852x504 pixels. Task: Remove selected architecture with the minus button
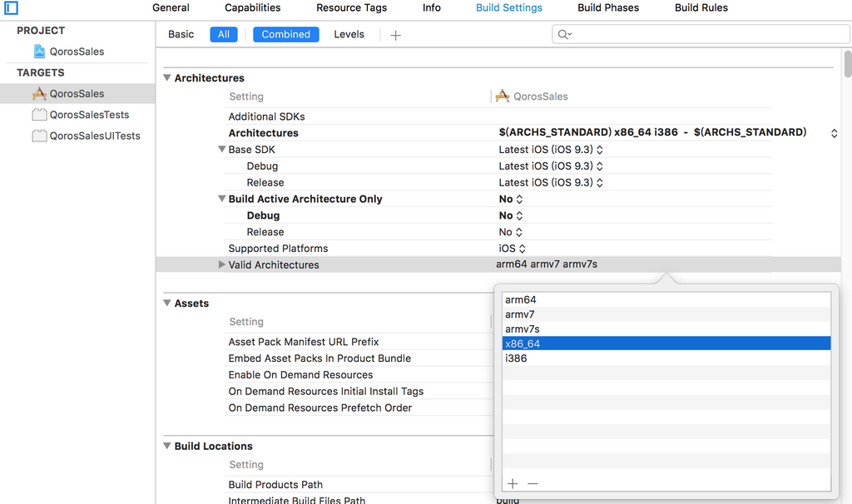pyautogui.click(x=532, y=483)
